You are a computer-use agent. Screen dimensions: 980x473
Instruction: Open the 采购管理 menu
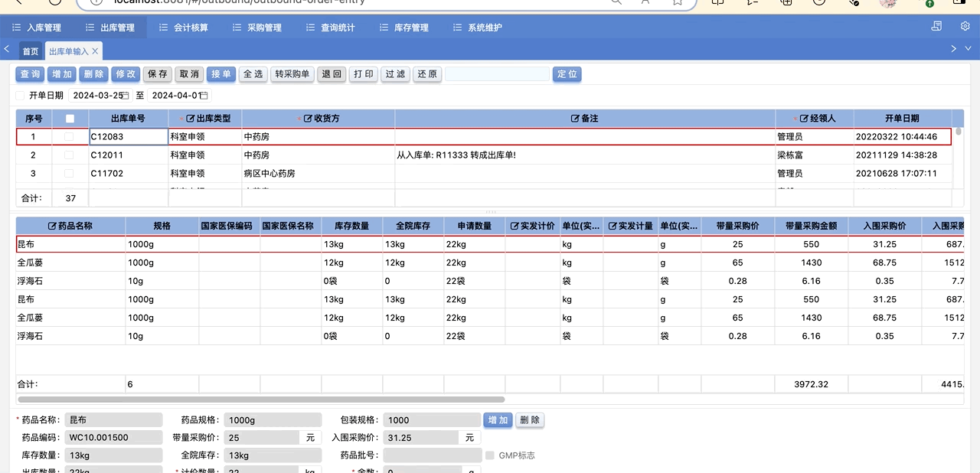257,28
